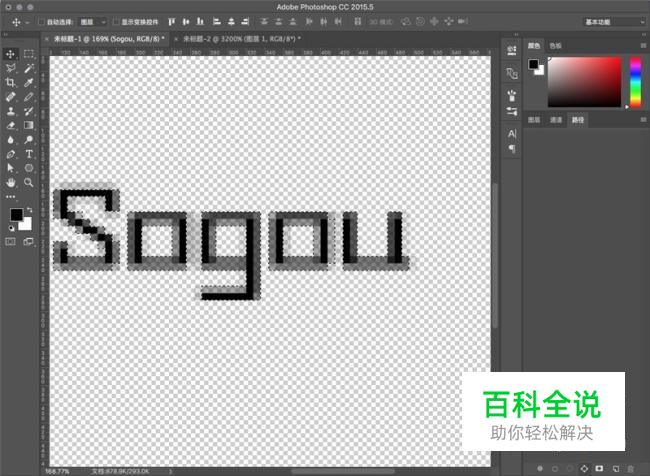Click Align bottom edges in options bar

point(201,22)
